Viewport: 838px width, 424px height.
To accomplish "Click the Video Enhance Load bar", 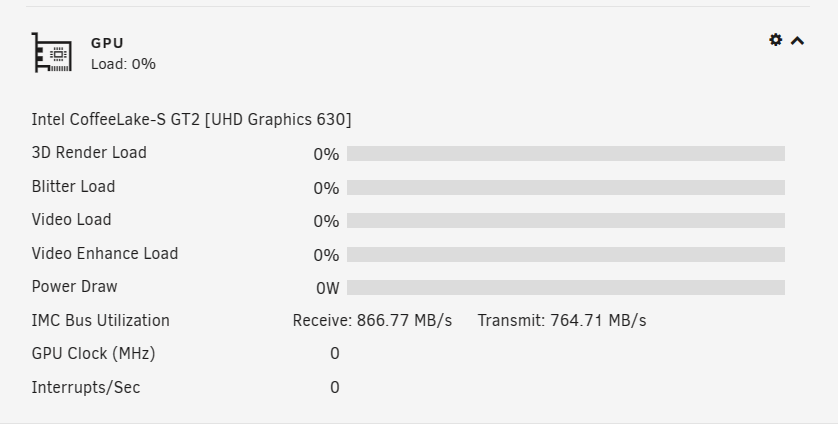I will pyautogui.click(x=565, y=255).
